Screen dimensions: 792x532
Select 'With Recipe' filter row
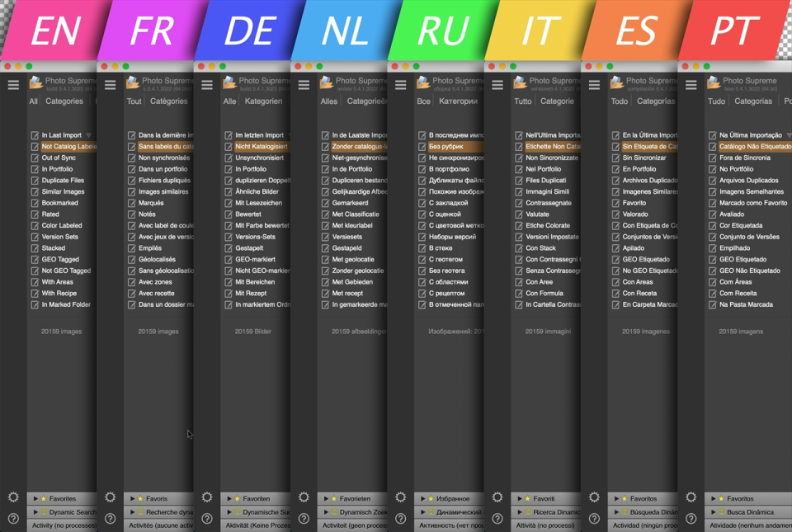(59, 294)
